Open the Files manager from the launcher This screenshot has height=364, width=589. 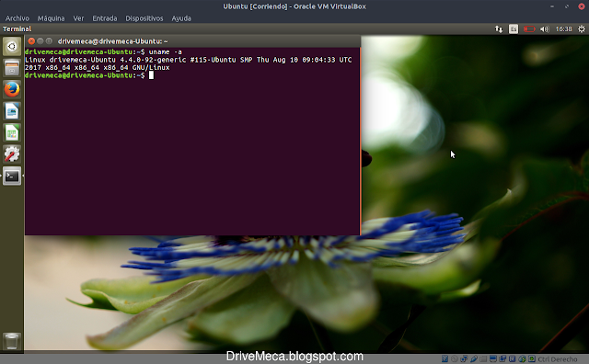12,68
